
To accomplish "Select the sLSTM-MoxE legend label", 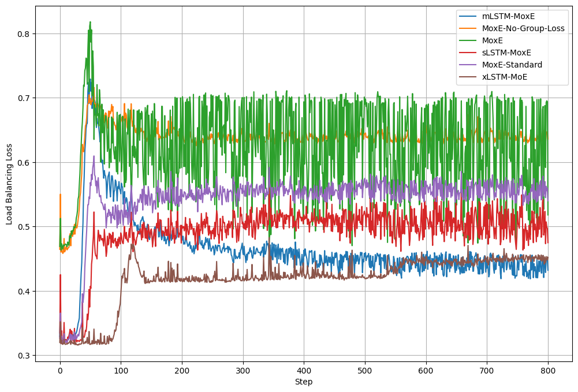I will pos(506,53).
